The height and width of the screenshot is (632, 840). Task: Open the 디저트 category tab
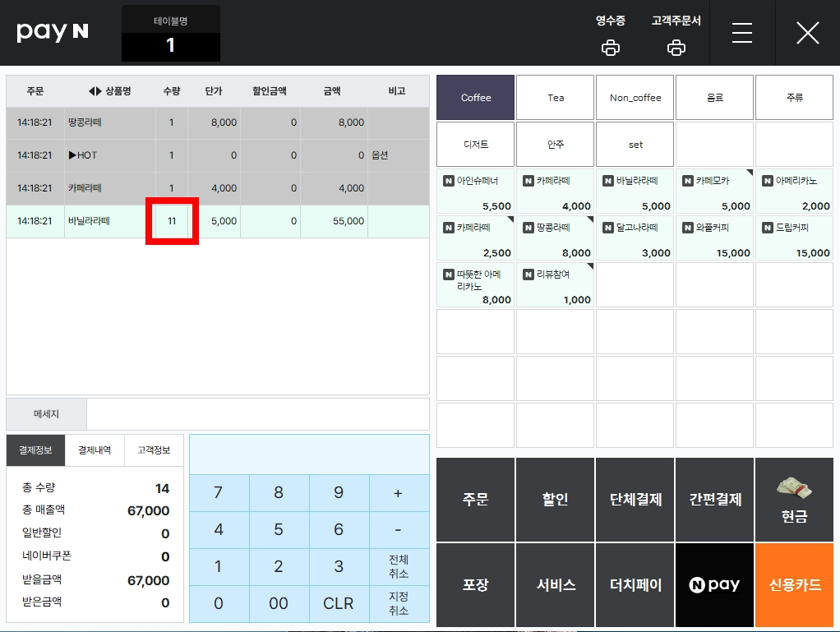(x=475, y=144)
